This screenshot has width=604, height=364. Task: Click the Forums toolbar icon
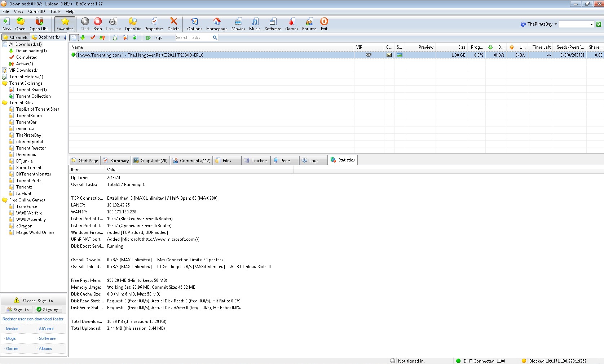point(309,24)
